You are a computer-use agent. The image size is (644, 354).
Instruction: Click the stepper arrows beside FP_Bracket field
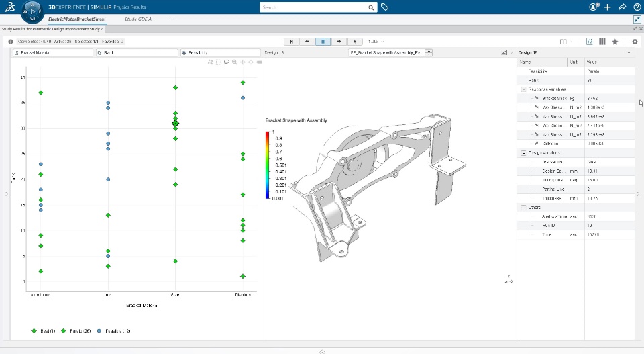click(x=429, y=52)
